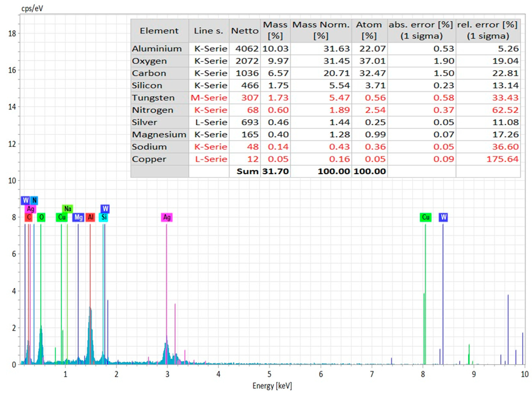The width and height of the screenshot is (532, 395).
Task: Click the Element column header
Action: tap(159, 31)
